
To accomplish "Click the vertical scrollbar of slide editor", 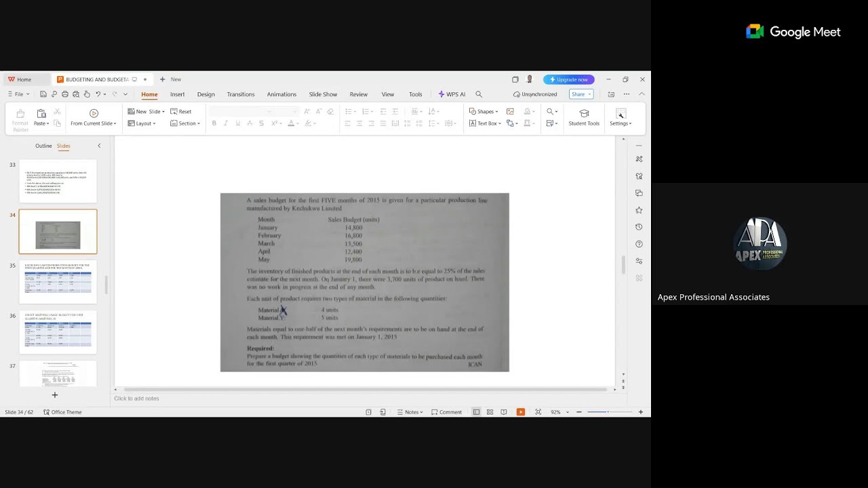I will pyautogui.click(x=623, y=265).
